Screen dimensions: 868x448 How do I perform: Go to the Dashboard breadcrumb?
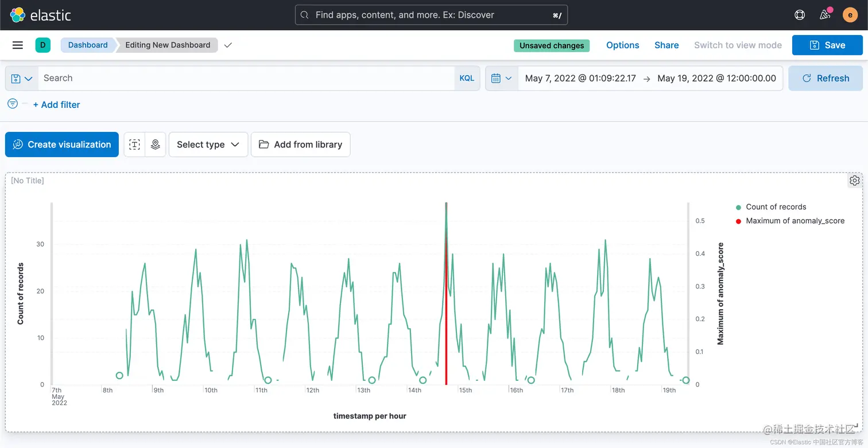click(88, 45)
